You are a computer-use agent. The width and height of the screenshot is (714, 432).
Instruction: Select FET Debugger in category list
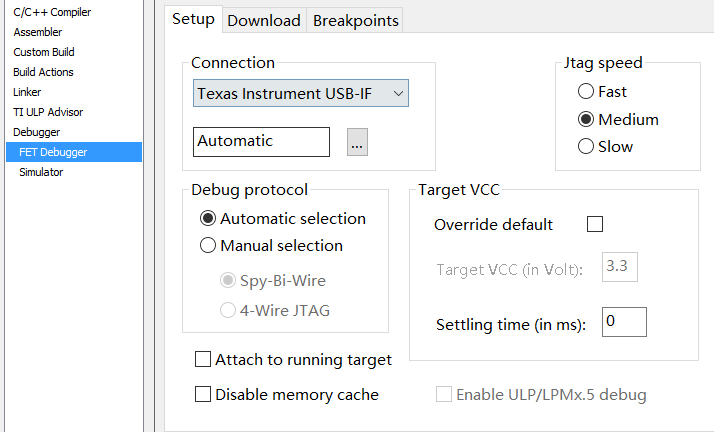point(53,152)
